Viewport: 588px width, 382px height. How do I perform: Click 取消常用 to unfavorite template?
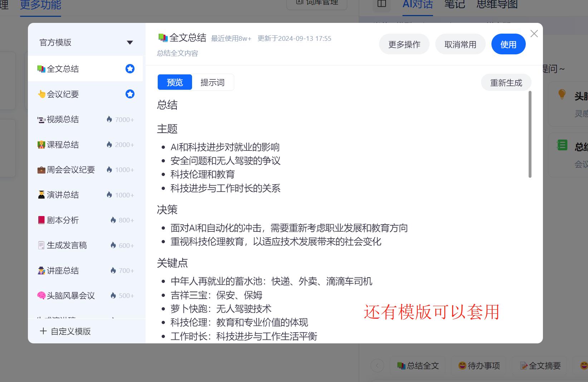pos(460,44)
